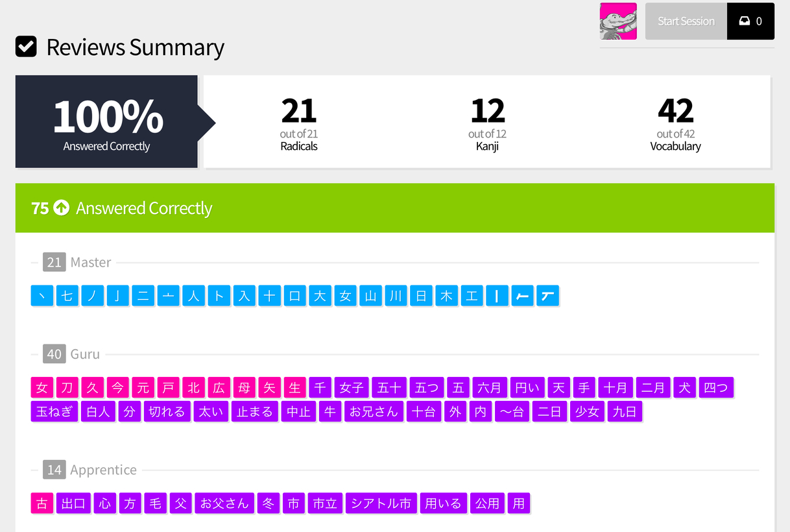Image resolution: width=790 pixels, height=532 pixels.
Task: Click the 42 Vocabulary count
Action: coord(675,123)
